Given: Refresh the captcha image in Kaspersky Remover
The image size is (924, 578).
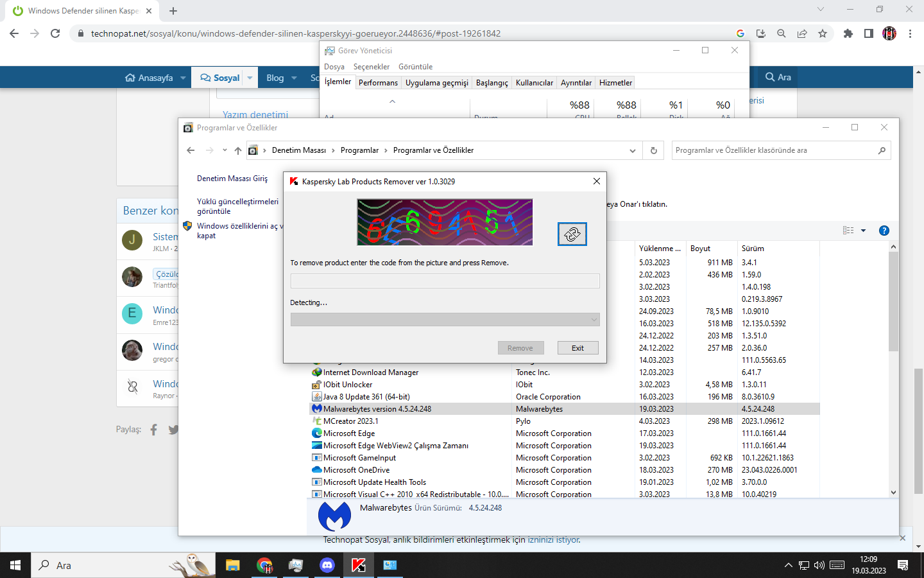Looking at the screenshot, I should (572, 234).
